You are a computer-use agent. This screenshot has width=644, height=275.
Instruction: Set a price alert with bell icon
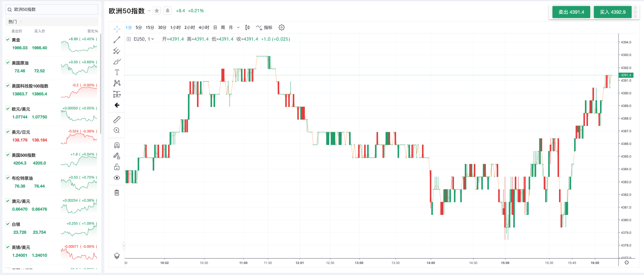(168, 11)
